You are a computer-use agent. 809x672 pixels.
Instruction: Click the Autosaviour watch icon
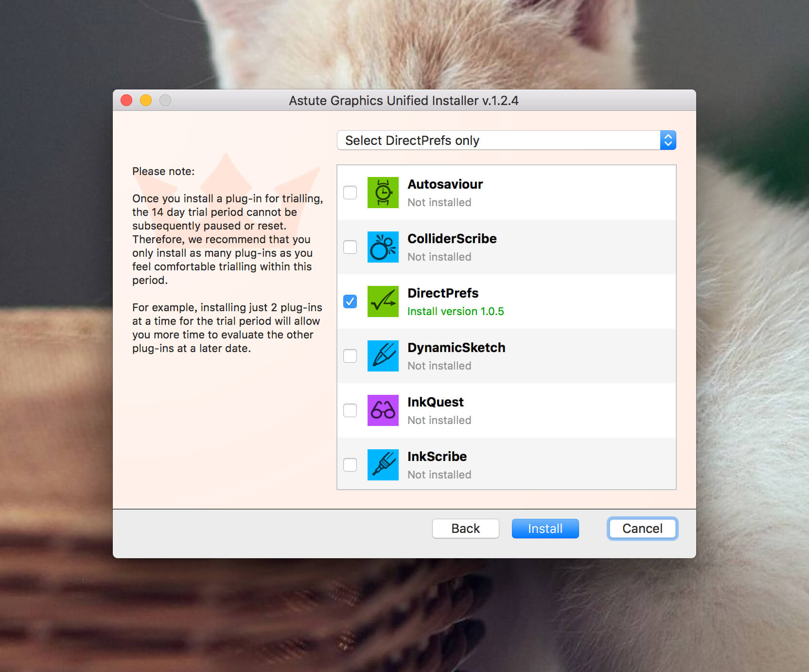pos(383,193)
